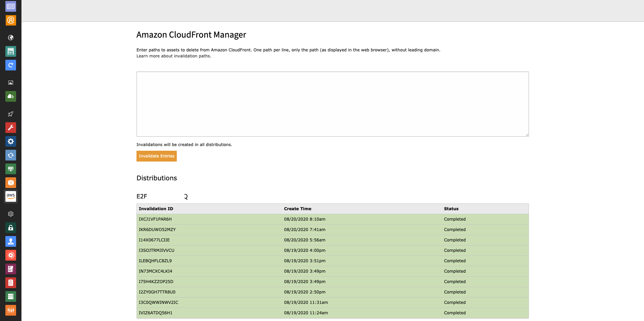Click the blue redo arrow sidebar icon
Viewport: 644px width, 321px height.
pyautogui.click(x=11, y=65)
